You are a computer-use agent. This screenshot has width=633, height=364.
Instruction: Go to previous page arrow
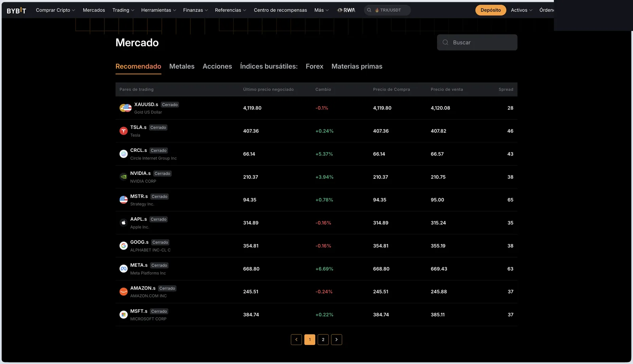point(296,339)
